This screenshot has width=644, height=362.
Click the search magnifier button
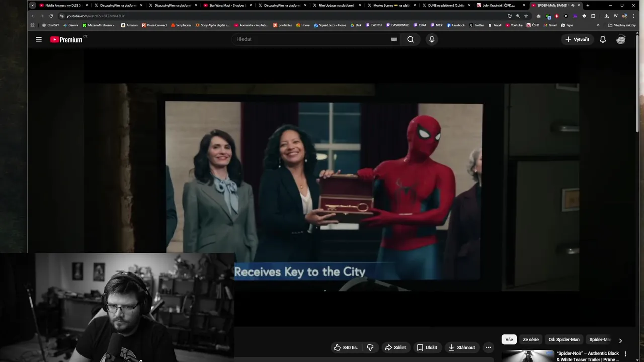tap(411, 39)
